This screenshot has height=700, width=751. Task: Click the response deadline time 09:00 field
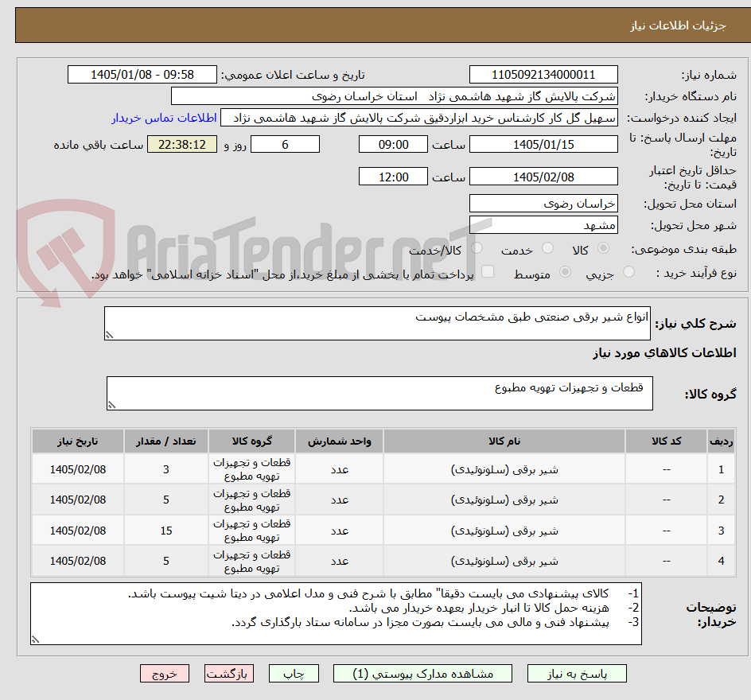393,144
